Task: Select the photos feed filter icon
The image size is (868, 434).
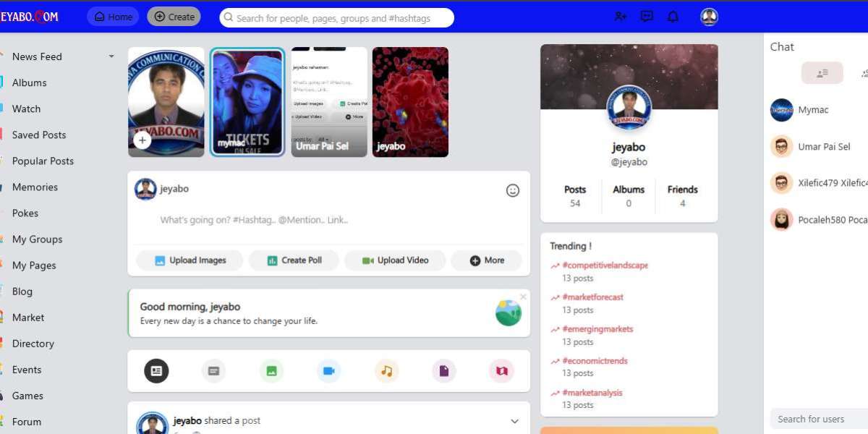Action: pos(271,371)
